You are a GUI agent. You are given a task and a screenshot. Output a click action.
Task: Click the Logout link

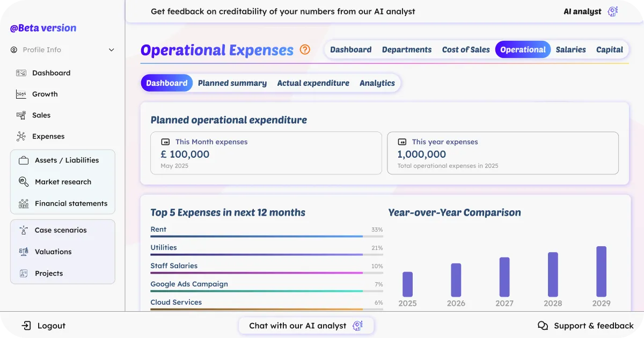[43, 326]
